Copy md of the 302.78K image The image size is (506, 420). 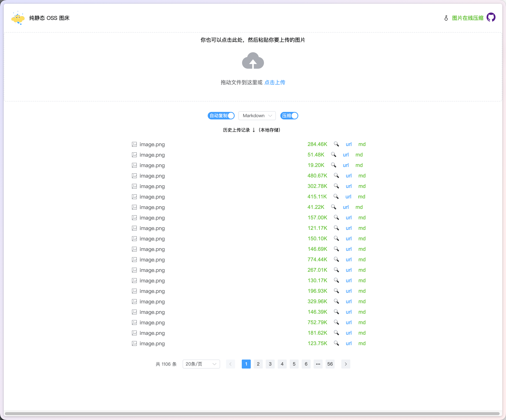tap(362, 186)
